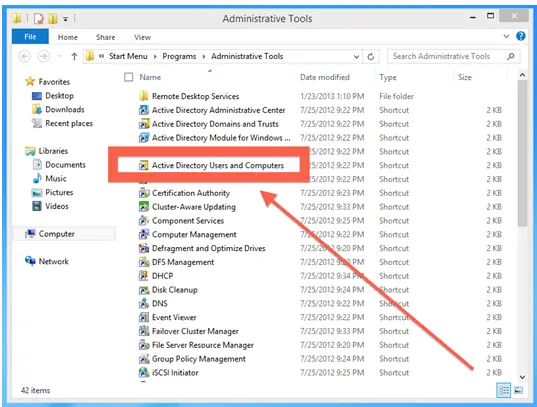Click the scrollbar up arrow
This screenshot has height=407, width=537.
(522, 75)
